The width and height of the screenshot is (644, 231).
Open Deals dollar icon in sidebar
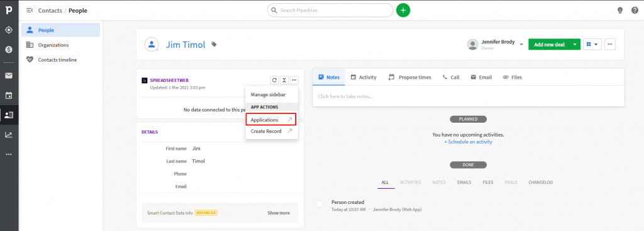point(9,49)
